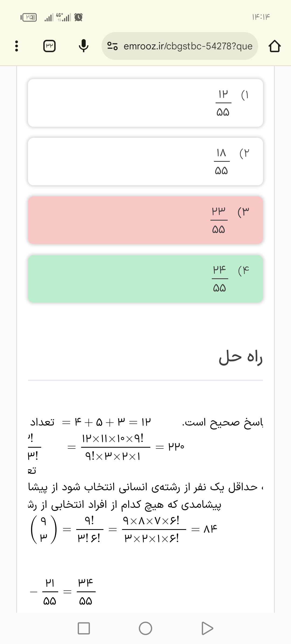Screen dimensions: 291x644
Task: Select the red answer option ۳ (۲۳/۵۵)
Action: (x=145, y=220)
